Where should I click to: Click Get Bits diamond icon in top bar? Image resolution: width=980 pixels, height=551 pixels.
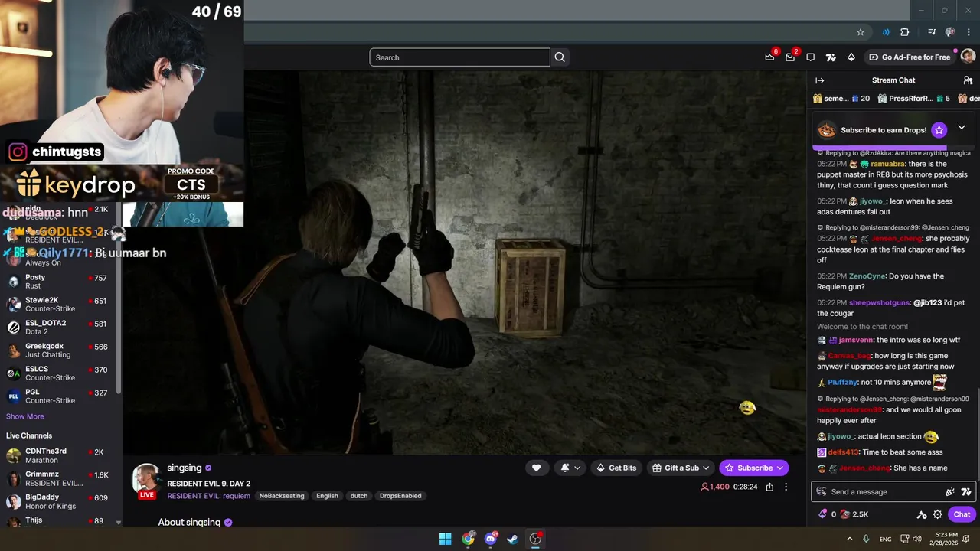pyautogui.click(x=851, y=57)
